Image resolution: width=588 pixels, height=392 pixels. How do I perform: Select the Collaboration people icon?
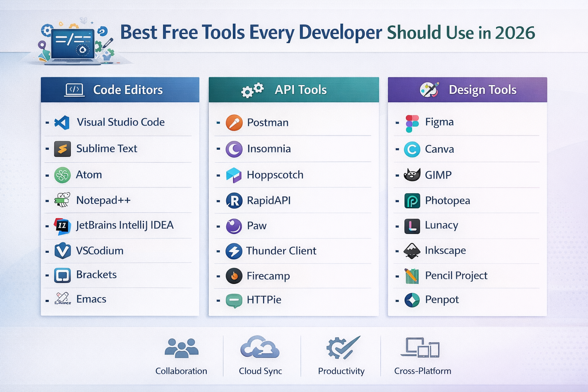point(181,348)
